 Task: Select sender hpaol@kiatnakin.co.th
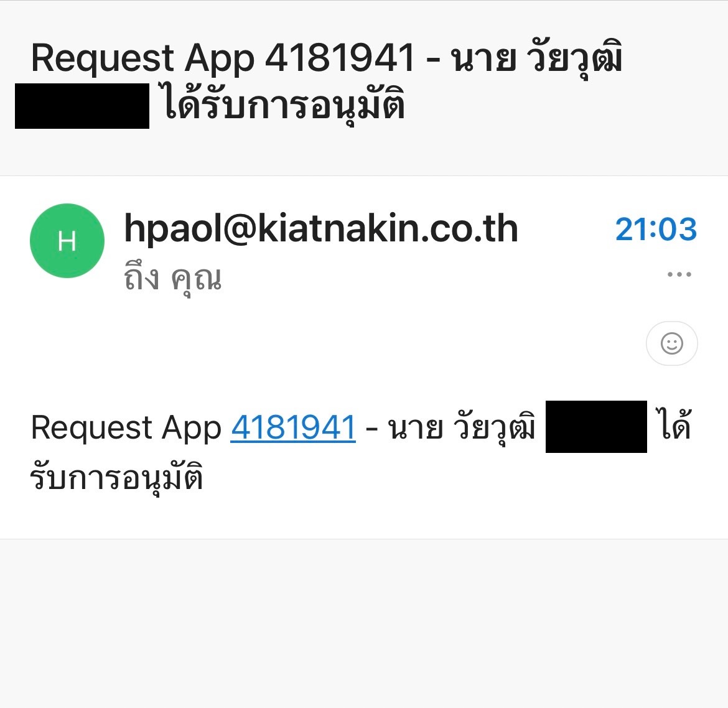(321, 228)
